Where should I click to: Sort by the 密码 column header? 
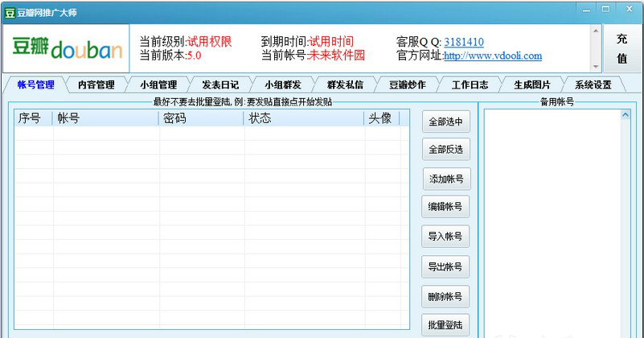pyautogui.click(x=201, y=118)
